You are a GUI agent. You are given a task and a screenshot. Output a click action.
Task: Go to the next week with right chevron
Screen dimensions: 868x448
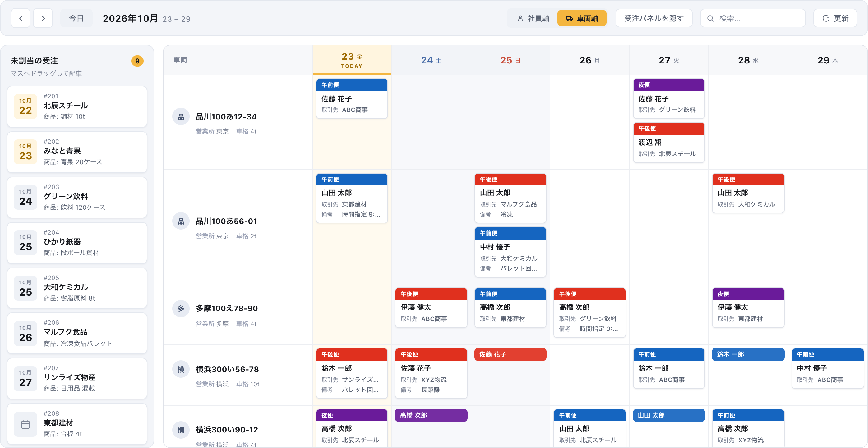click(x=43, y=18)
